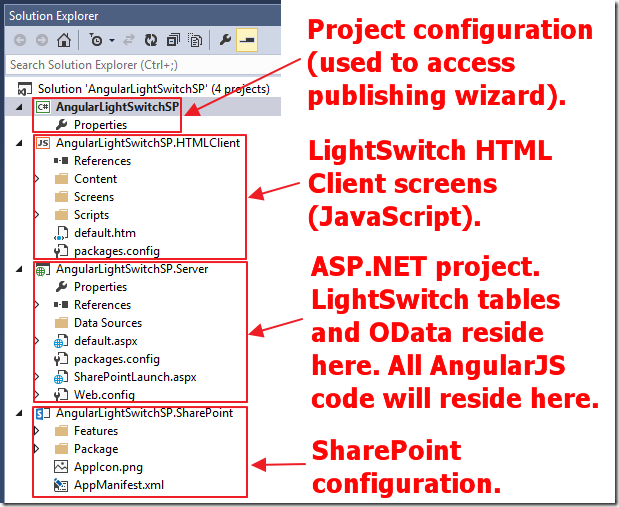
Task: Collapse the AngularLightSwitchSP.Server node
Action: 19,269
